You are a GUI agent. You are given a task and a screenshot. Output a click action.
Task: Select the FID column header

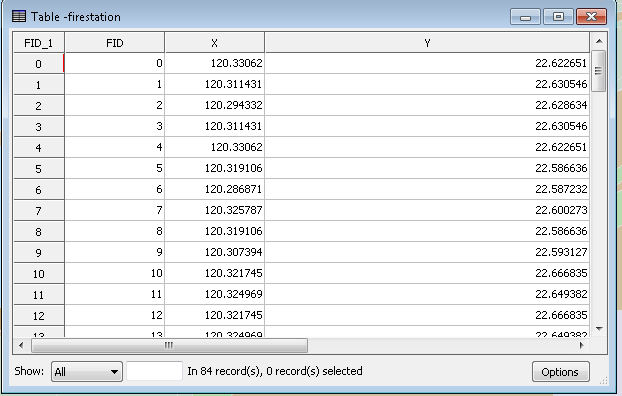pyautogui.click(x=115, y=42)
